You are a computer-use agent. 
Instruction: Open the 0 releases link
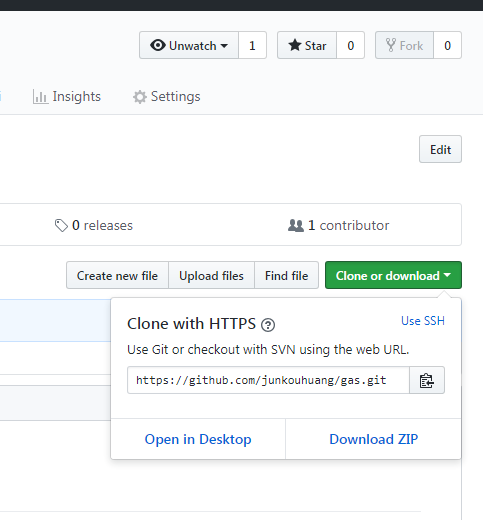click(x=94, y=225)
